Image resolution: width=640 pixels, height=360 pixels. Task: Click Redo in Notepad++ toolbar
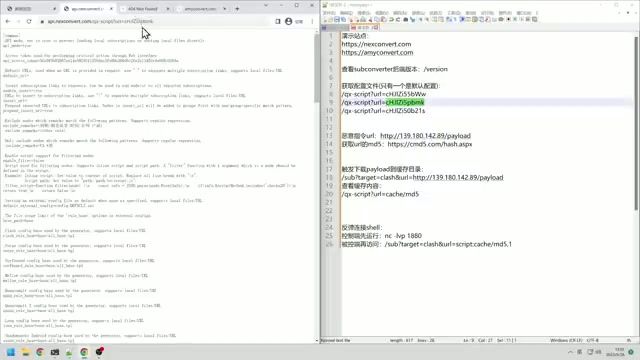tap(398, 19)
